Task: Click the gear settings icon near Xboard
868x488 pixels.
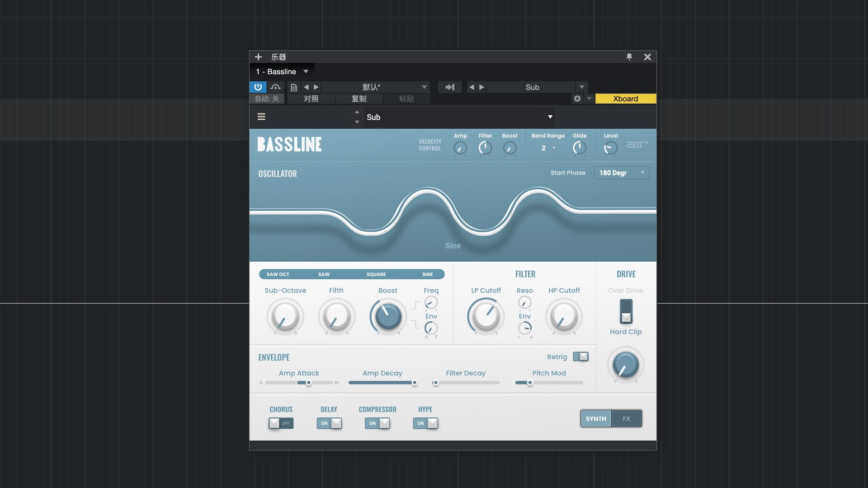Action: coord(577,99)
